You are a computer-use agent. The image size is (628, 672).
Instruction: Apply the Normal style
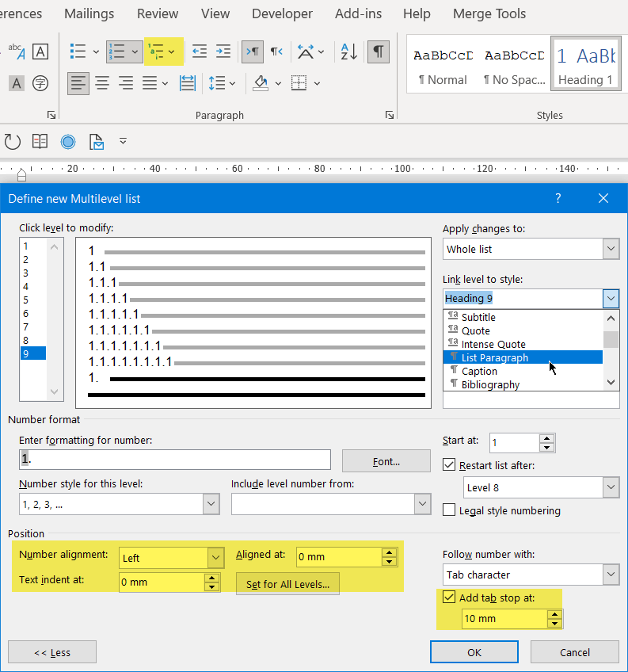[443, 64]
